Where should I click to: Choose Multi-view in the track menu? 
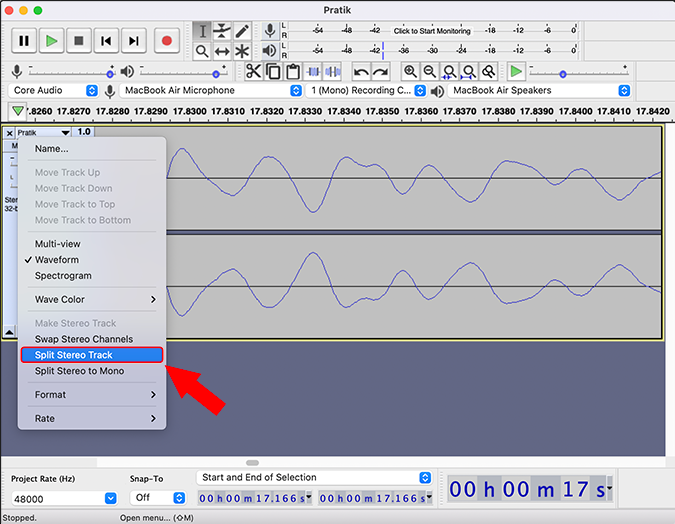(92, 244)
